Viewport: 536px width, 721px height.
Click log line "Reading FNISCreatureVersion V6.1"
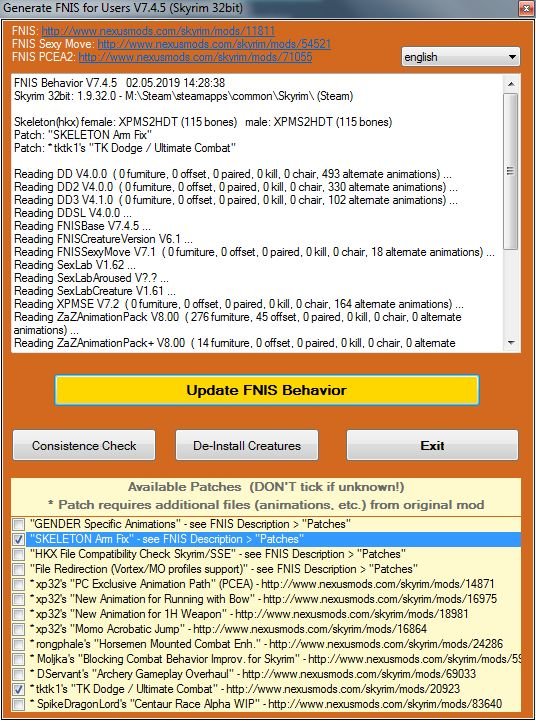click(x=103, y=239)
